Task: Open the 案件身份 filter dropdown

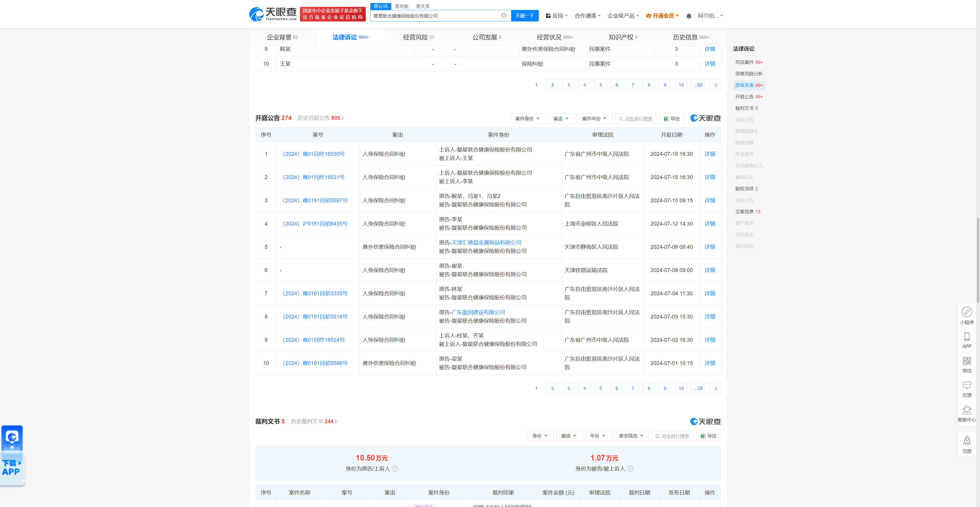Action: coord(528,118)
